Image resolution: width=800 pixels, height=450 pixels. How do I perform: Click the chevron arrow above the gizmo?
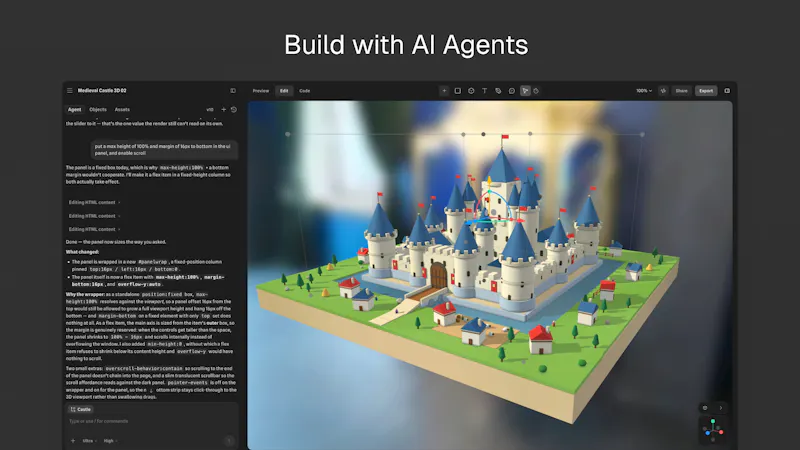[720, 408]
